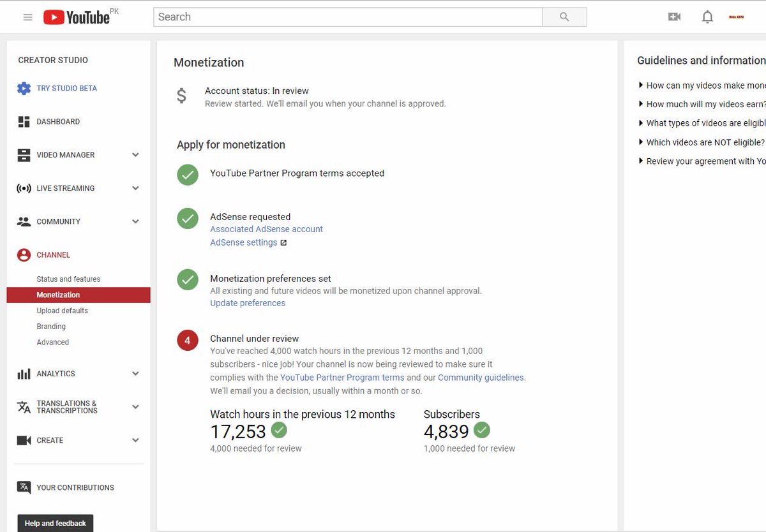Viewport: 766px width, 532px height.
Task: Click the Try Studio Beta gear icon
Action: 24,88
